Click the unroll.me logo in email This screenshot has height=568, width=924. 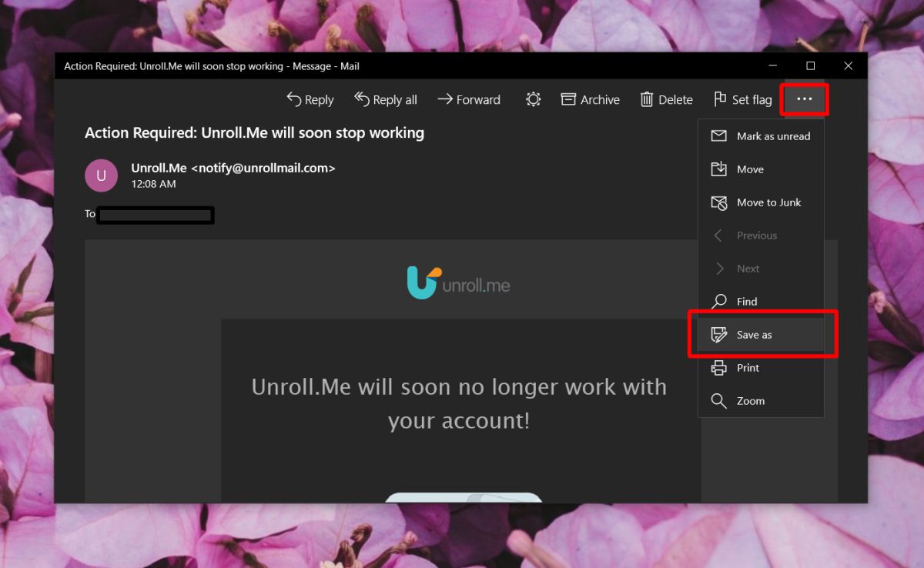(458, 283)
